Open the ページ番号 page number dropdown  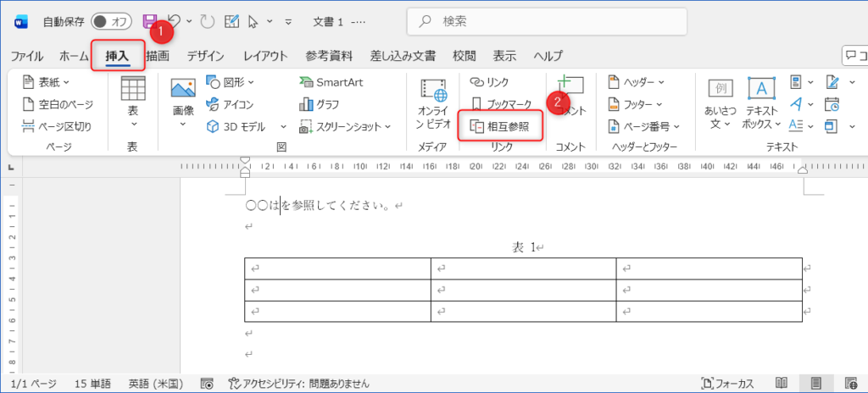tap(642, 126)
